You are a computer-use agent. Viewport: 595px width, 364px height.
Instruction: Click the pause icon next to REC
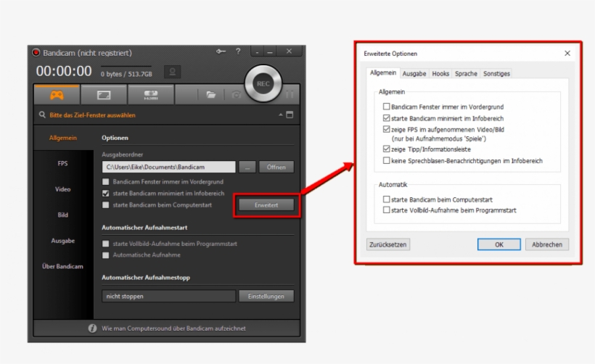(290, 95)
